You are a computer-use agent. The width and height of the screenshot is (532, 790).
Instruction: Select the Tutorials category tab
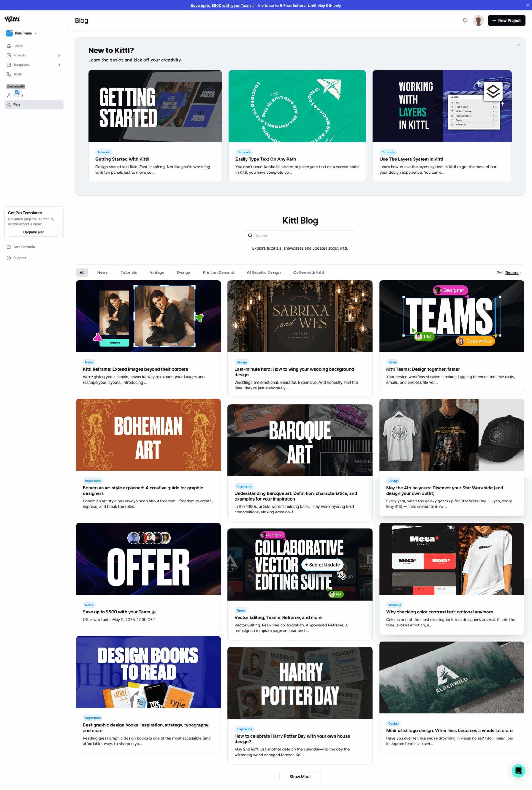coord(129,272)
